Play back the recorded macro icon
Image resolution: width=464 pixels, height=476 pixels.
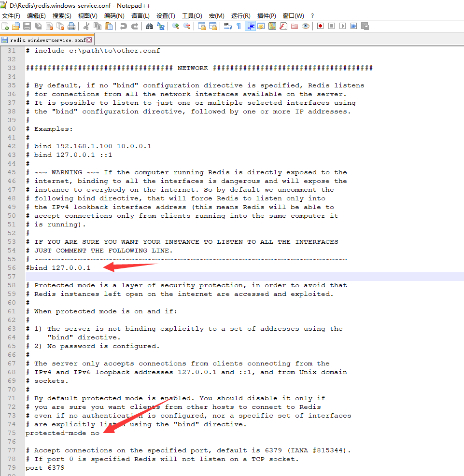(x=342, y=27)
